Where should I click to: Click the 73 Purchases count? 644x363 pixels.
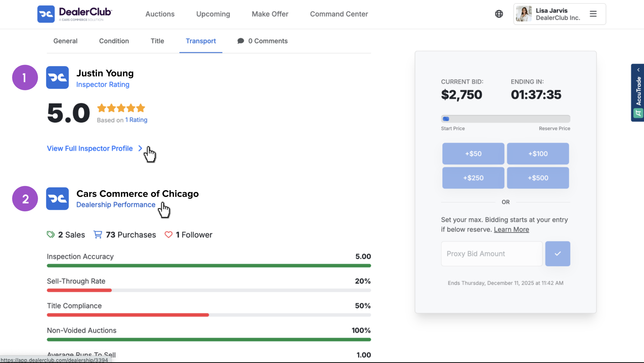pyautogui.click(x=131, y=235)
